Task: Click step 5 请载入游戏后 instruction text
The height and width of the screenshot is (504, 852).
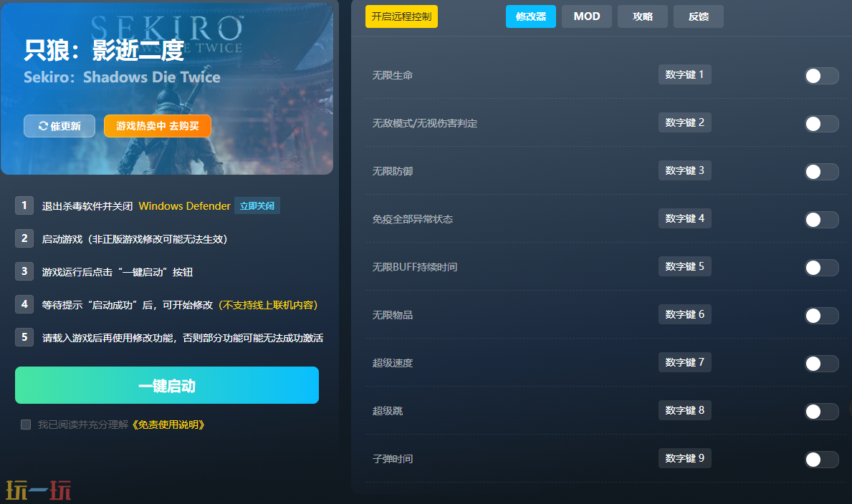Action: pos(183,338)
